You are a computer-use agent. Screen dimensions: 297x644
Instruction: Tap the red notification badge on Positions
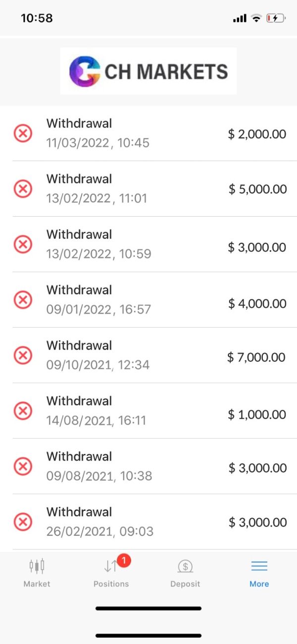click(124, 561)
